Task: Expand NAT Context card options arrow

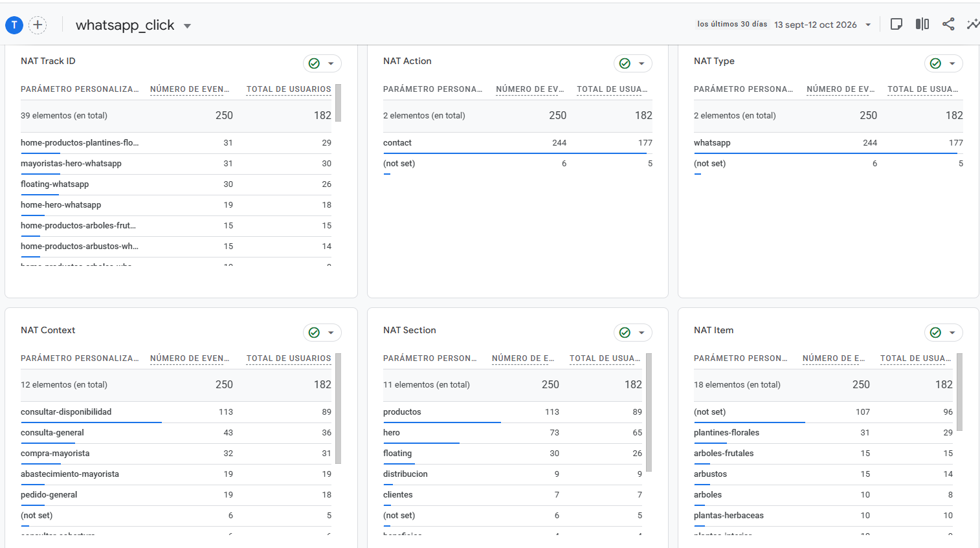Action: (331, 333)
